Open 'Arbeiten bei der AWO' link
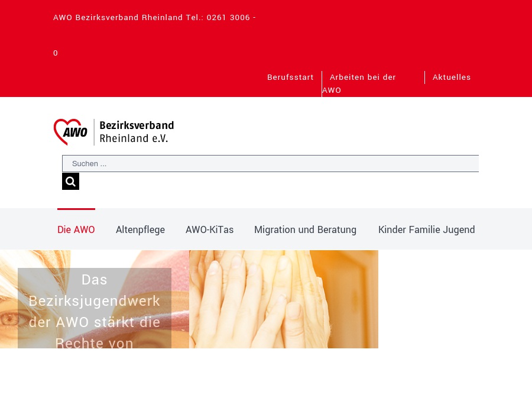532x414 pixels. click(362, 77)
